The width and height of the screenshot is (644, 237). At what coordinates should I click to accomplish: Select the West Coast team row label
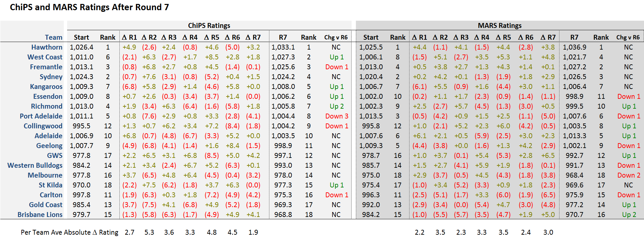tap(45, 57)
